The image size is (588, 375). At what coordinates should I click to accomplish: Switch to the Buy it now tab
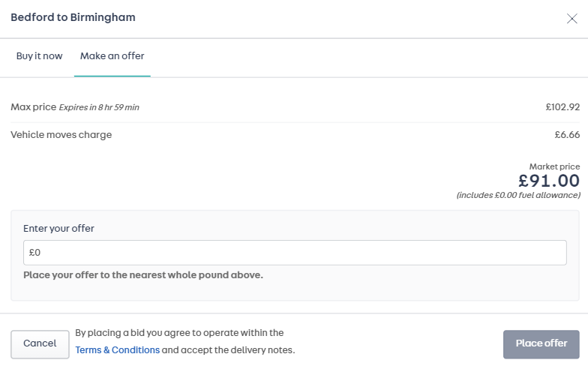[x=40, y=56]
